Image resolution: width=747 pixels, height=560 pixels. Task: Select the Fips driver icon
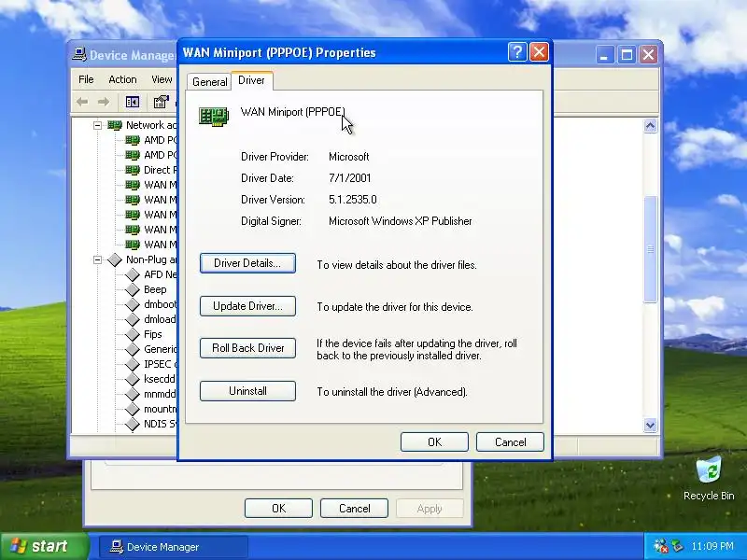(x=133, y=334)
